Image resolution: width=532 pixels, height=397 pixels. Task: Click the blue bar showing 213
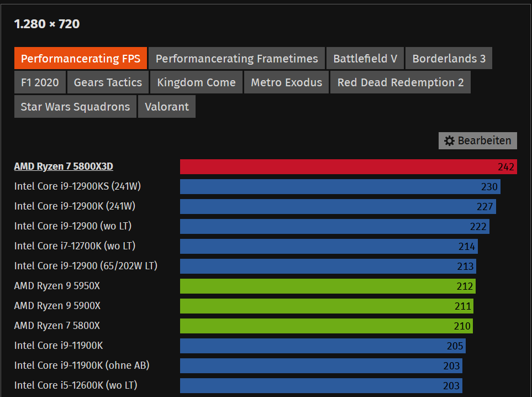point(328,267)
